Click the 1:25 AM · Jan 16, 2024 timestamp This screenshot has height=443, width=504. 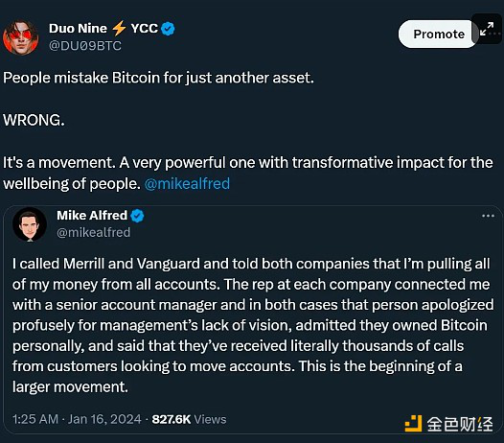(77, 419)
